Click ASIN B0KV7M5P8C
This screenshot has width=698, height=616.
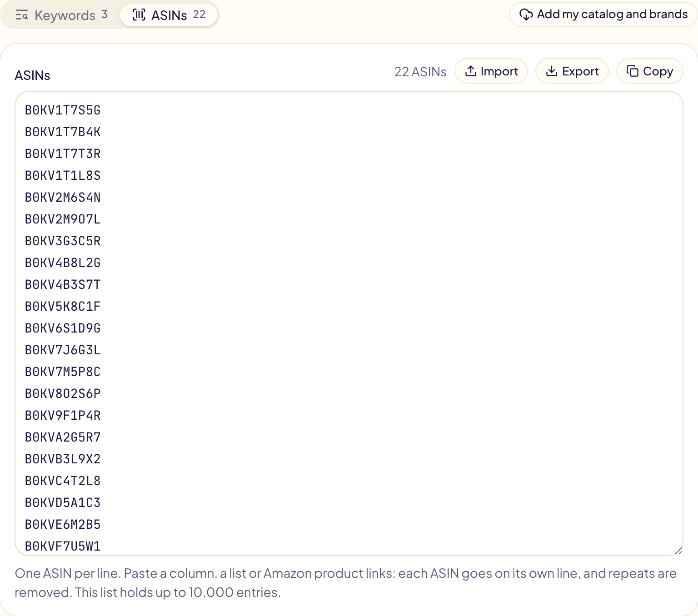(63, 372)
